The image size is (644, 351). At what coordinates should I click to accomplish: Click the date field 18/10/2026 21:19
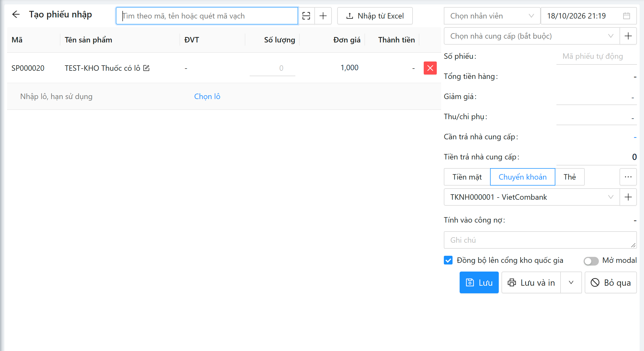(x=588, y=16)
